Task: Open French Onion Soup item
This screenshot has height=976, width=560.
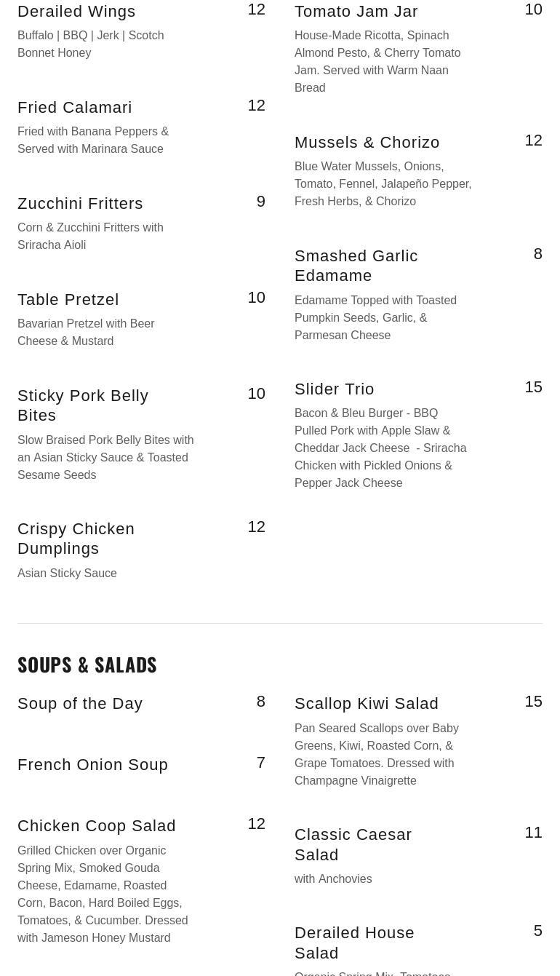Action: [x=93, y=765]
